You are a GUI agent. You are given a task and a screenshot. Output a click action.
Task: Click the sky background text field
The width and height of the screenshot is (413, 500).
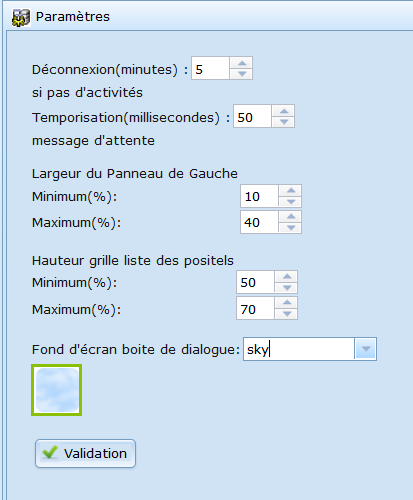(299, 349)
